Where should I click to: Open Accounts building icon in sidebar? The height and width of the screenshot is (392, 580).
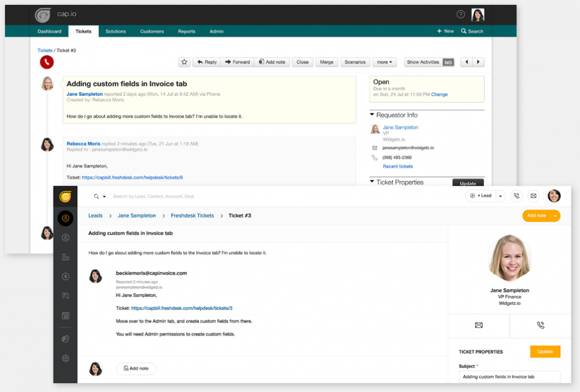pos(66,257)
